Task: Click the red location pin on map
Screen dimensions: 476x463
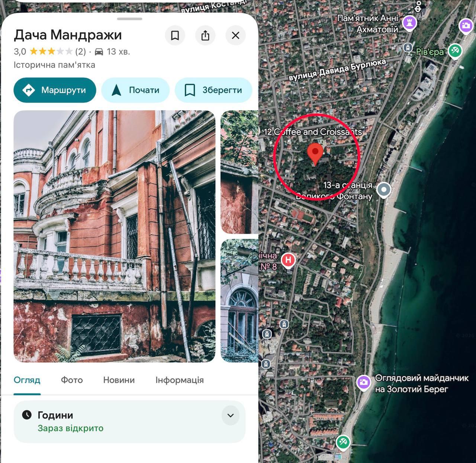Action: (x=315, y=153)
